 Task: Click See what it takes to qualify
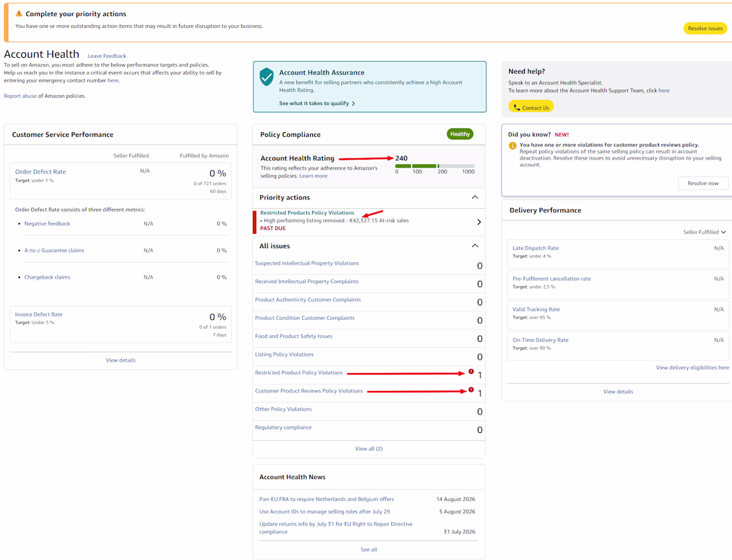click(x=317, y=103)
